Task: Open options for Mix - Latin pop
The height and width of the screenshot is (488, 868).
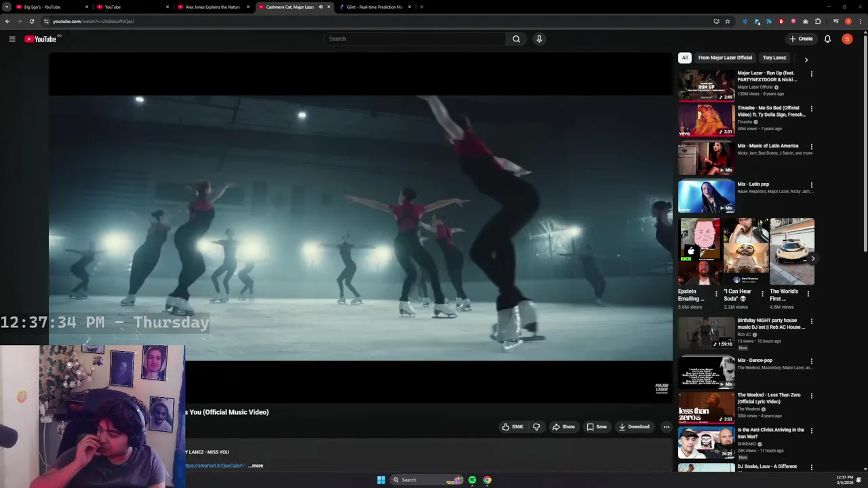Action: (x=811, y=184)
